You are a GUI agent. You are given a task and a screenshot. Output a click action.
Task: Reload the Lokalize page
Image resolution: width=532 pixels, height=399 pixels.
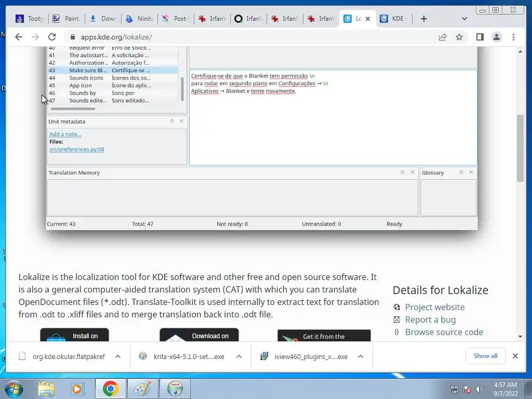coord(52,37)
